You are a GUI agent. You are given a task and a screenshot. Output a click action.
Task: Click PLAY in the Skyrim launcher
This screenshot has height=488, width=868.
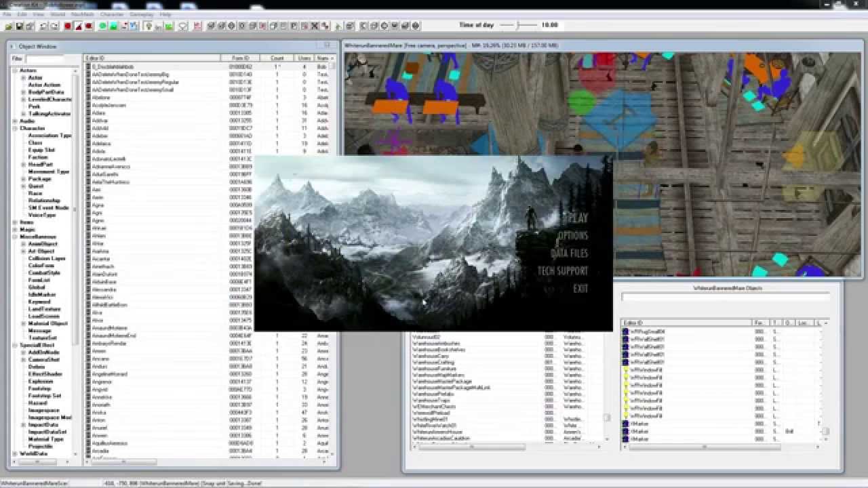[x=577, y=218]
